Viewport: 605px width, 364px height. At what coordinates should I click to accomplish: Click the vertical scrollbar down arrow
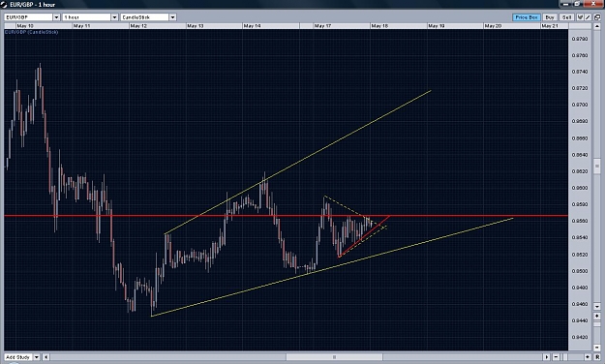[597, 306]
